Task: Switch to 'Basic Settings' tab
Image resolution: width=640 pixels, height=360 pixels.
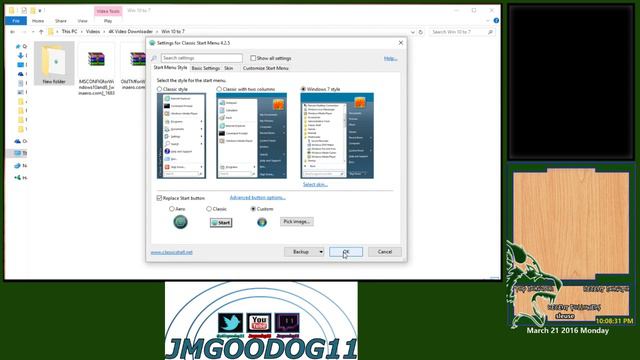Action: pos(206,68)
